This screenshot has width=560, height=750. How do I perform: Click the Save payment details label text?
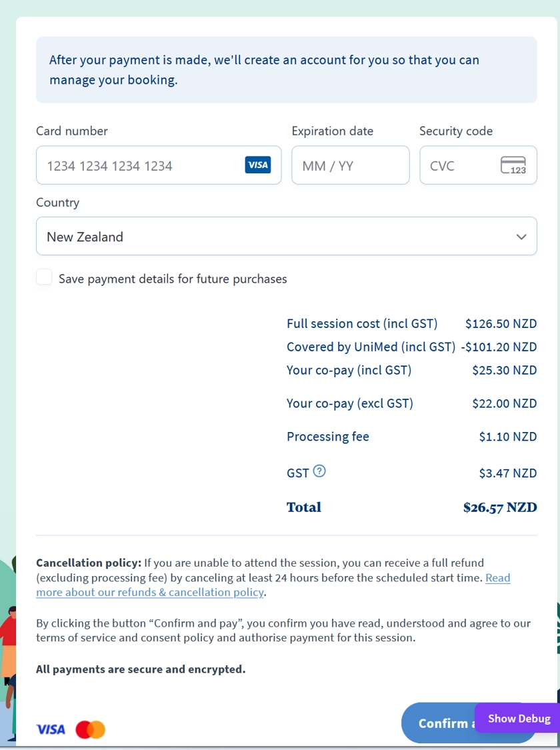tap(173, 279)
